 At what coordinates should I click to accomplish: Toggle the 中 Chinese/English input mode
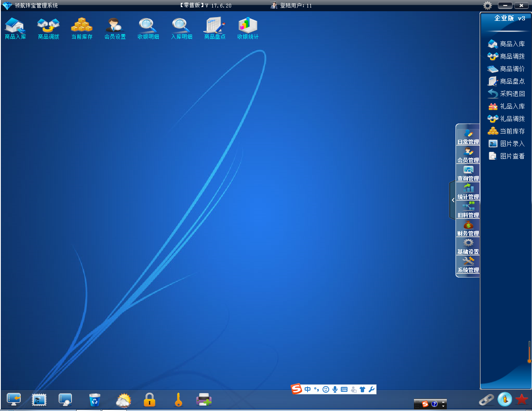[x=308, y=389]
